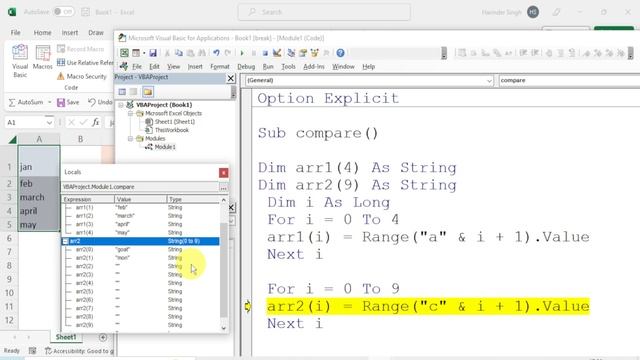640x360 pixels.
Task: Open the VBA Add-Ins menu
Action: click(x=314, y=67)
